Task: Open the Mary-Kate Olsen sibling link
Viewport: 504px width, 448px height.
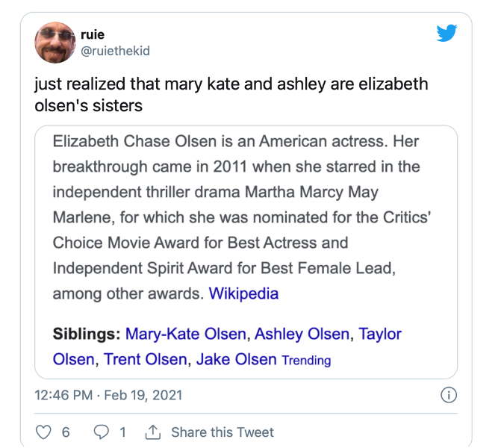Action: pos(185,334)
